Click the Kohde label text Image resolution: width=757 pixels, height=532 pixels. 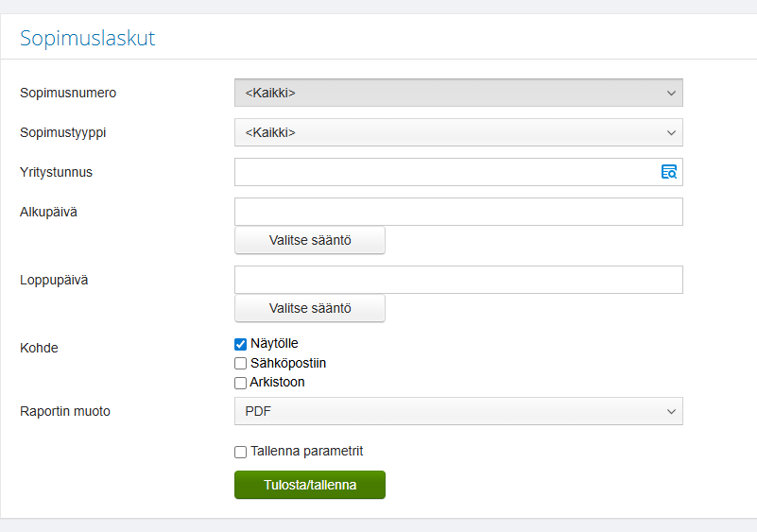click(39, 348)
